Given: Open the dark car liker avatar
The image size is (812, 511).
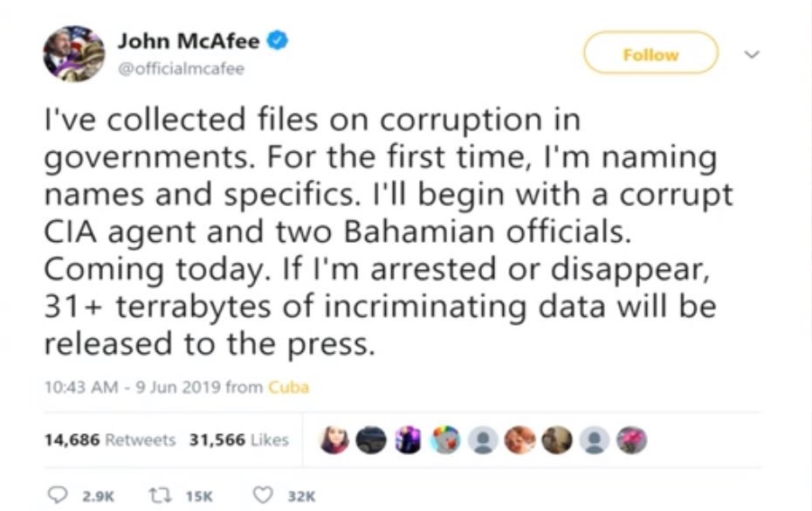Looking at the screenshot, I should (x=373, y=440).
